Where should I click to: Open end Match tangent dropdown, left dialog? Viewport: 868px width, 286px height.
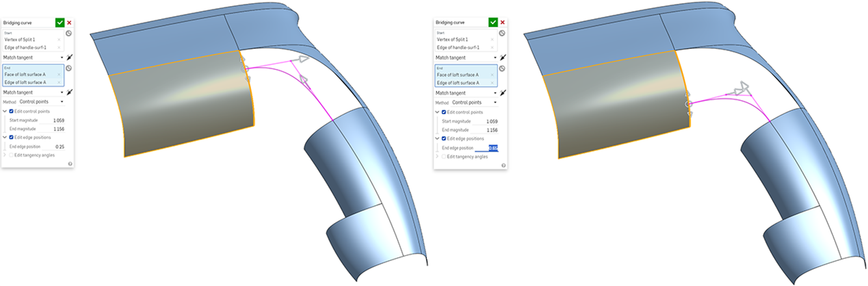tap(33, 92)
